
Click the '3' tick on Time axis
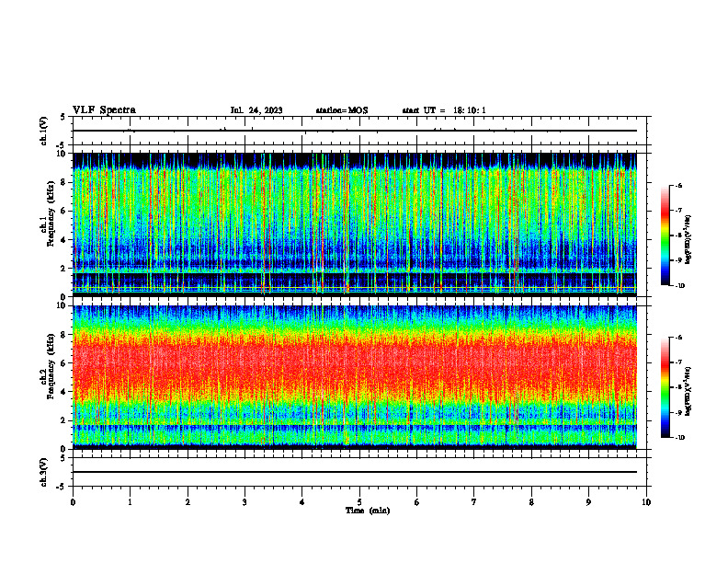point(245,502)
